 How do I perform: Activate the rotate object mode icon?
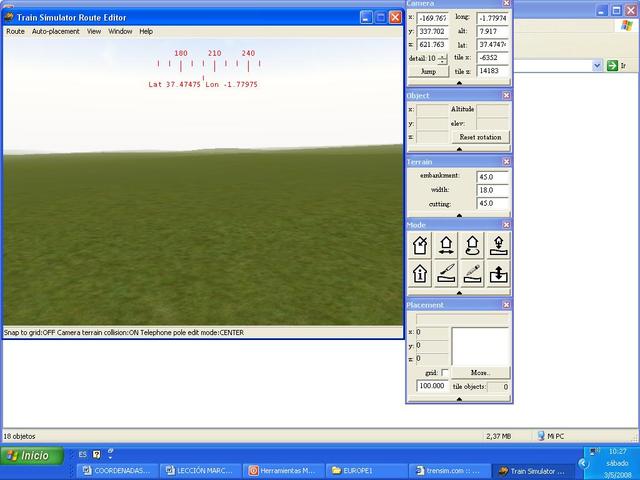[x=472, y=244]
